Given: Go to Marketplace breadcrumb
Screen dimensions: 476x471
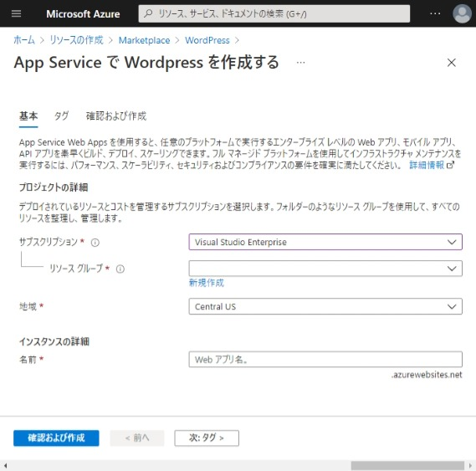Looking at the screenshot, I should pyautogui.click(x=144, y=40).
